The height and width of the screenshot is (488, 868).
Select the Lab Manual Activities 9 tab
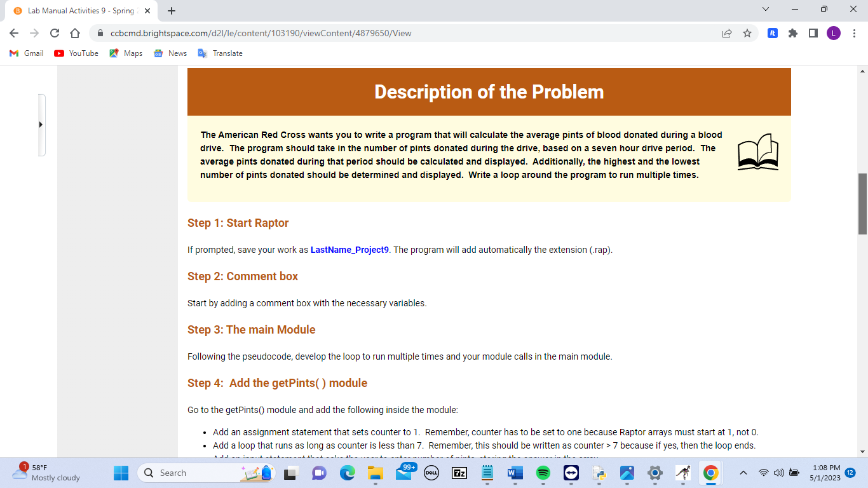pyautogui.click(x=81, y=11)
